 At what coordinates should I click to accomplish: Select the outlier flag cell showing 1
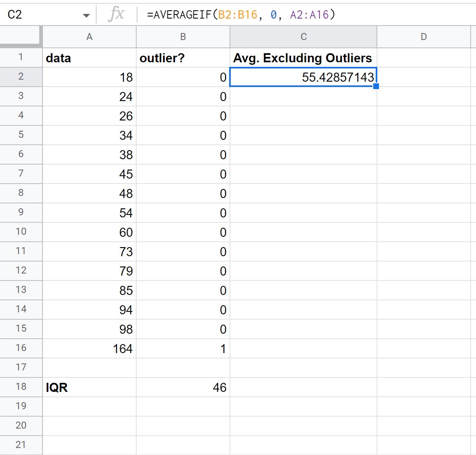click(183, 349)
